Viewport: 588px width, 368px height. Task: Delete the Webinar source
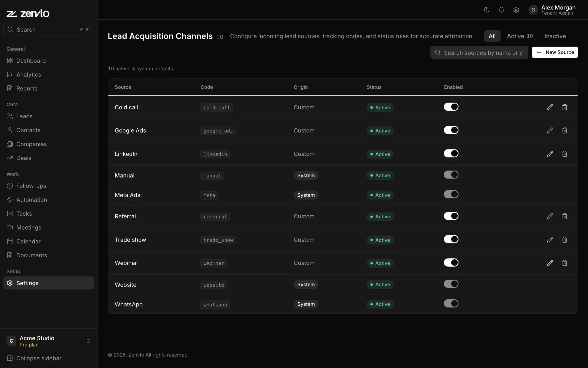(565, 263)
